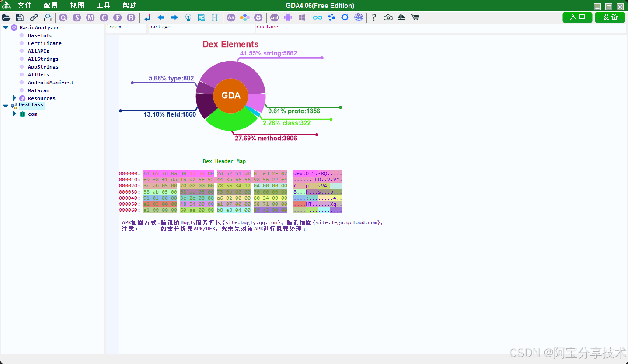Click the '41.55% string:5862' chart label
This screenshot has height=364, width=628.
click(269, 53)
